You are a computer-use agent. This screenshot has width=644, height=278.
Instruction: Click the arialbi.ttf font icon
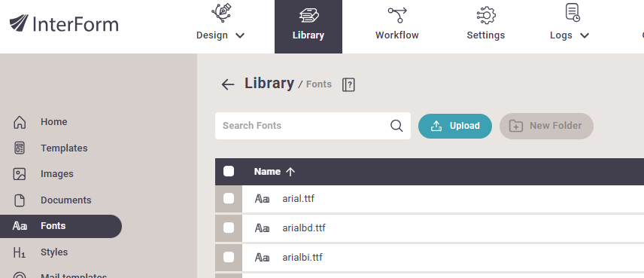(262, 258)
